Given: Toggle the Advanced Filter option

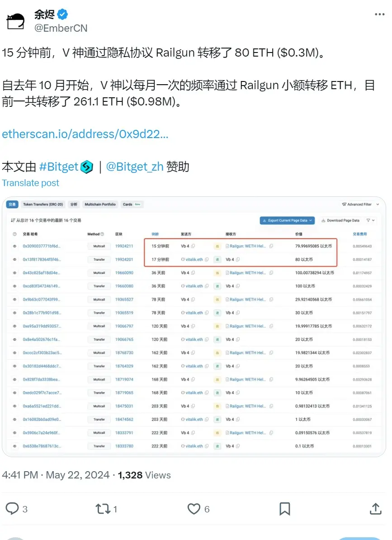Looking at the screenshot, I should [357, 204].
